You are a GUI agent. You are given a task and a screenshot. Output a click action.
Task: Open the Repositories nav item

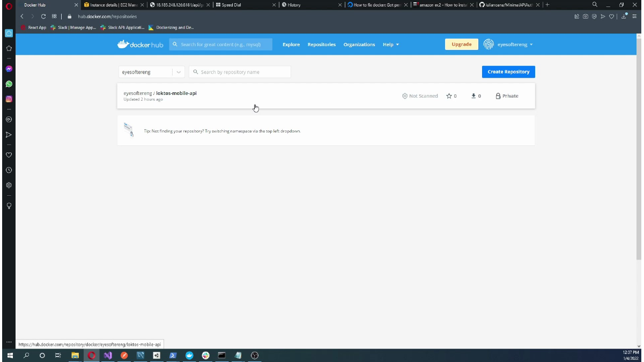click(x=322, y=45)
